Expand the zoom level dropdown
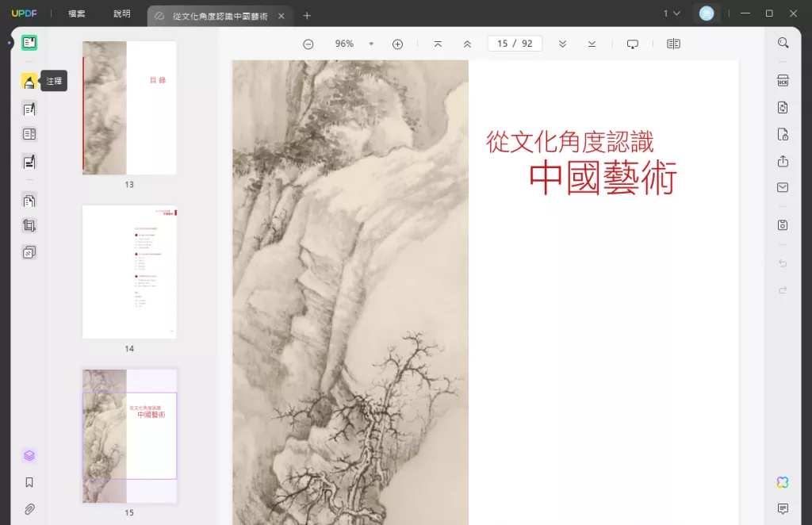 (371, 44)
